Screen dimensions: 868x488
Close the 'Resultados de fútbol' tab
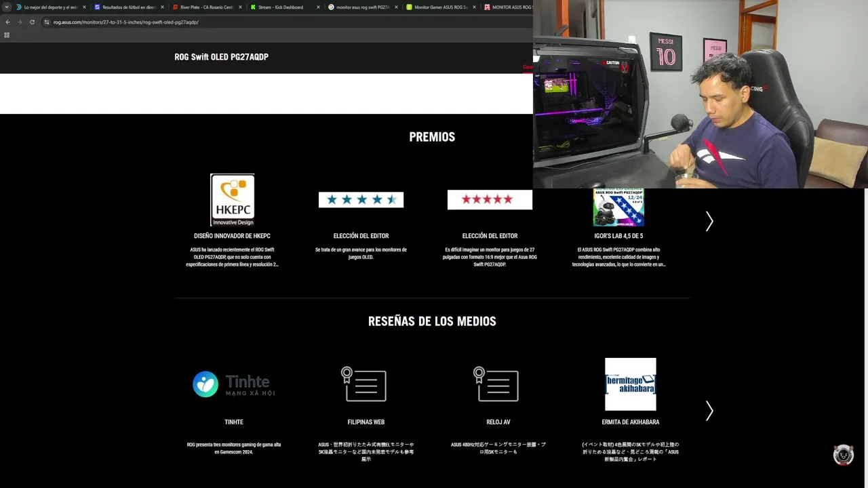click(163, 7)
